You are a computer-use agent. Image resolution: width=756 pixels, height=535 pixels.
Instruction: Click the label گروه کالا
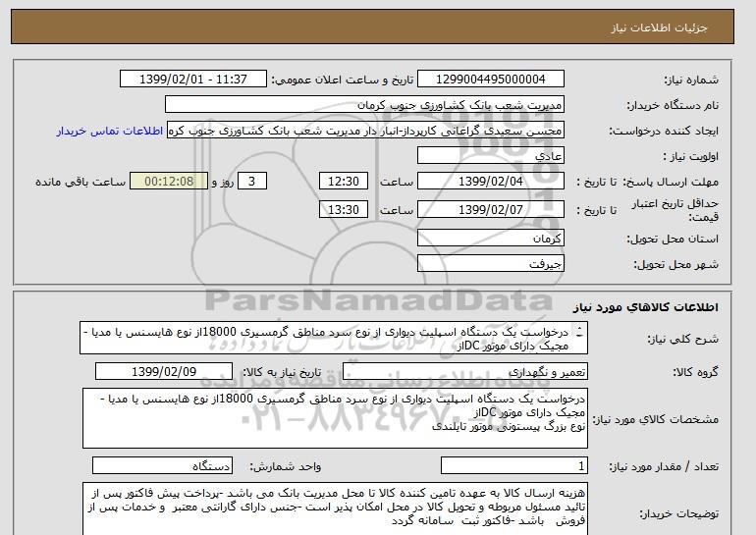pos(695,372)
